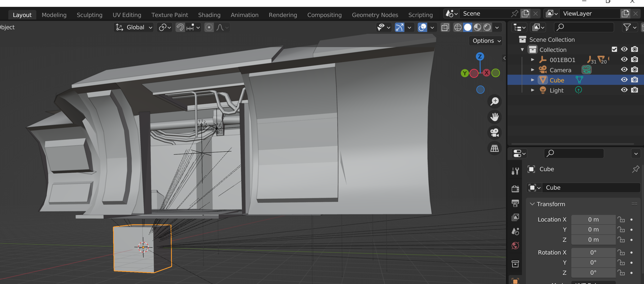
Task: Expand the Camera item in outliner
Action: tap(533, 70)
